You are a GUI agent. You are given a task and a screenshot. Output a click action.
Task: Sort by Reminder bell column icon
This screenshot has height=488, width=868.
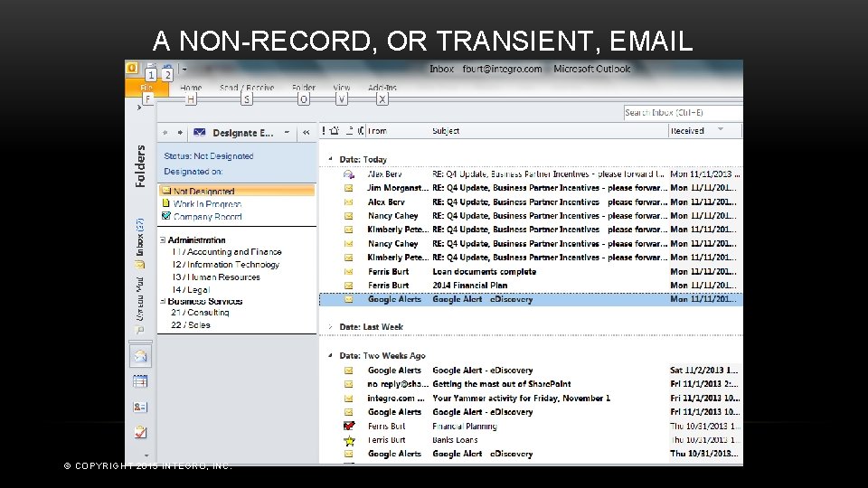click(335, 130)
